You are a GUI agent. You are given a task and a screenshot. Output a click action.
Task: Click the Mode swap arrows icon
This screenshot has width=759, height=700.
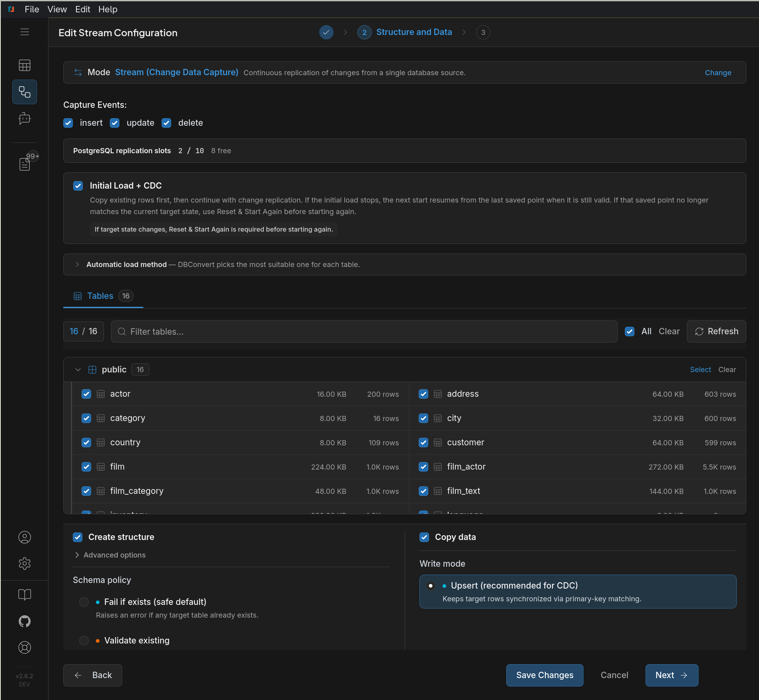pyautogui.click(x=78, y=72)
